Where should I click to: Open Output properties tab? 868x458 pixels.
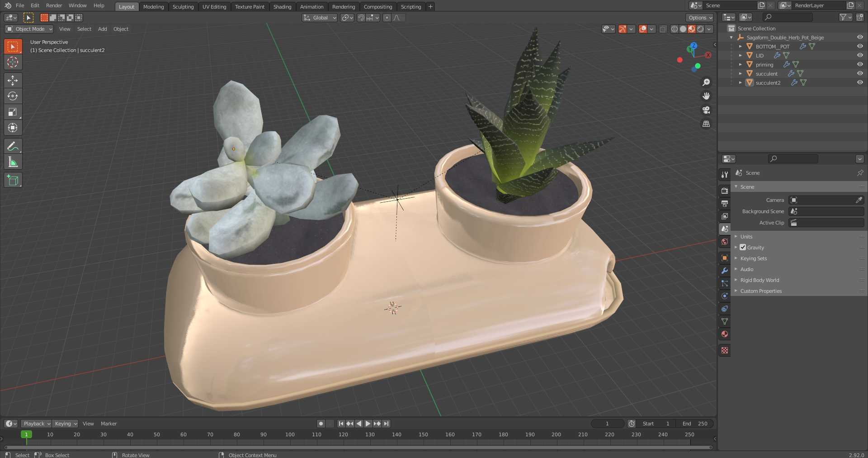(x=725, y=204)
